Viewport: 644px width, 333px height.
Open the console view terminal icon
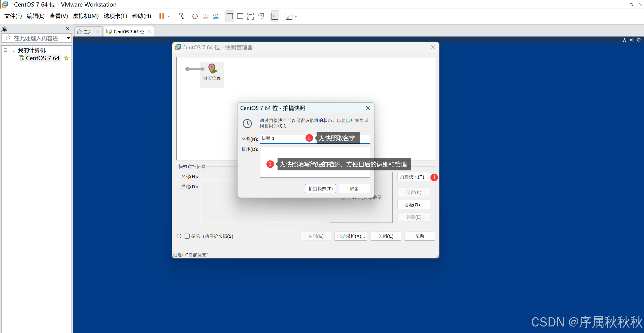[275, 16]
